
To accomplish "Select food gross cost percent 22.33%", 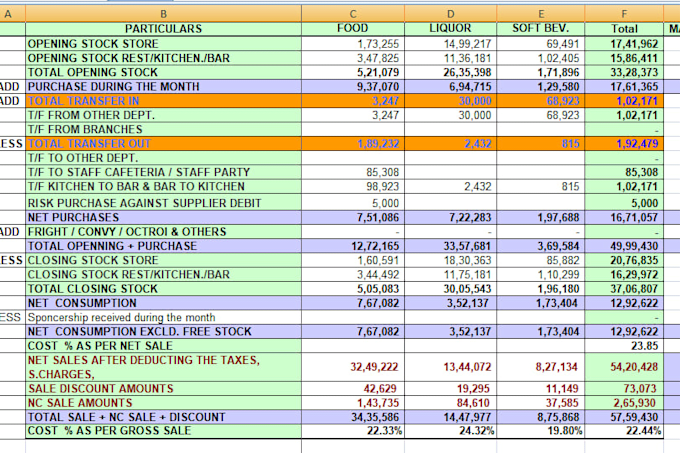I will click(x=353, y=431).
